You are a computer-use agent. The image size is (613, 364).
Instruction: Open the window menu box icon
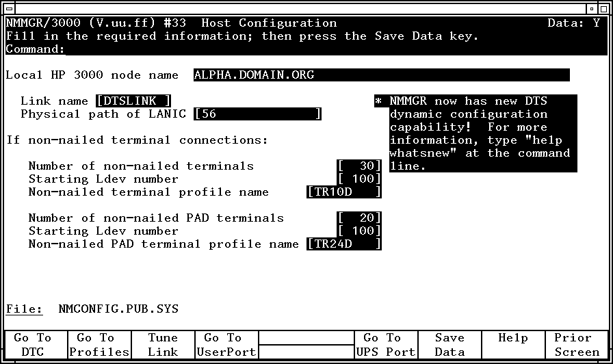point(10,9)
